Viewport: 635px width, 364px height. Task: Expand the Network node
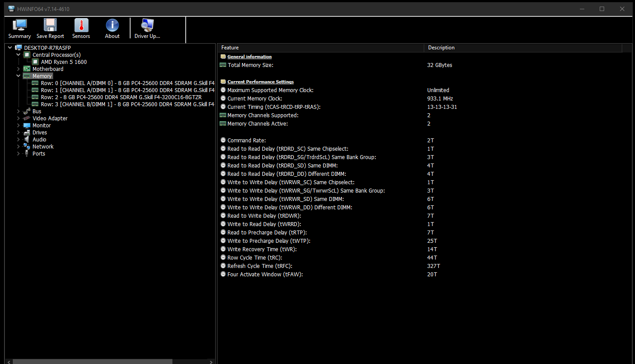(18, 146)
